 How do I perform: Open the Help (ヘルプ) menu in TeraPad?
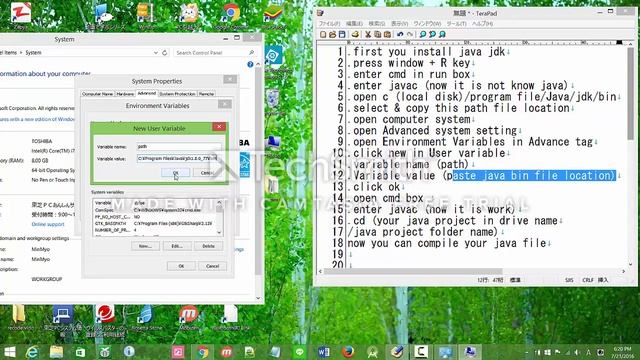pyautogui.click(x=482, y=24)
